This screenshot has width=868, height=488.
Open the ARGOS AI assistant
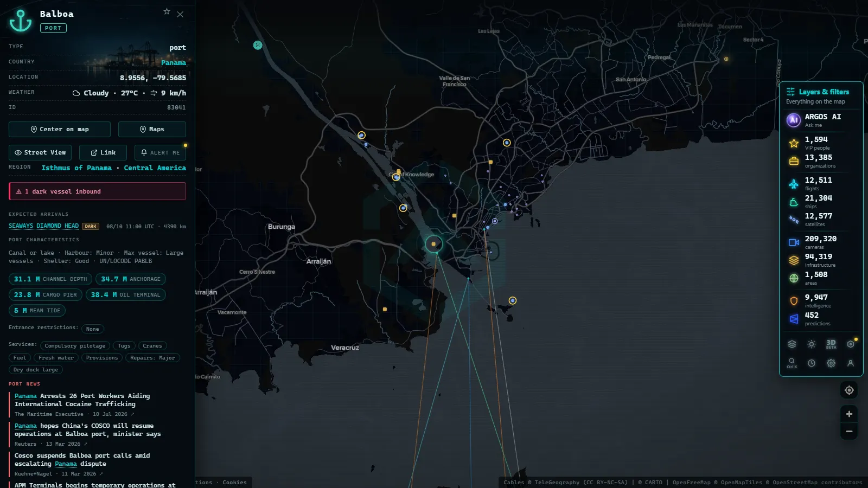point(821,120)
